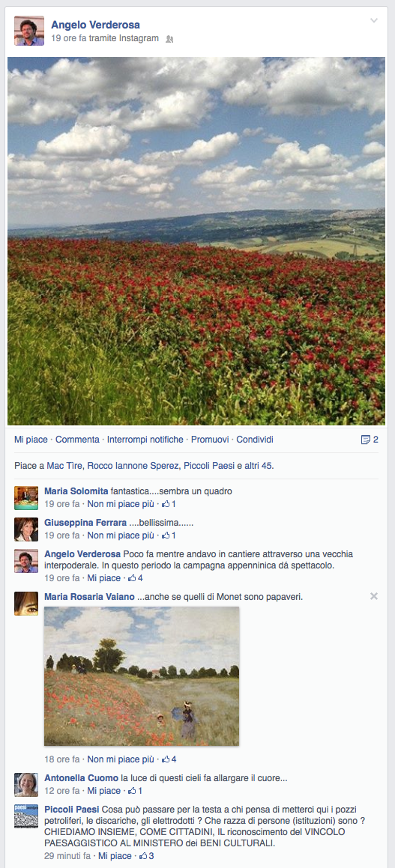
Task: Like Antonella Cuomo's comment with Mi piace
Action: click(x=104, y=791)
